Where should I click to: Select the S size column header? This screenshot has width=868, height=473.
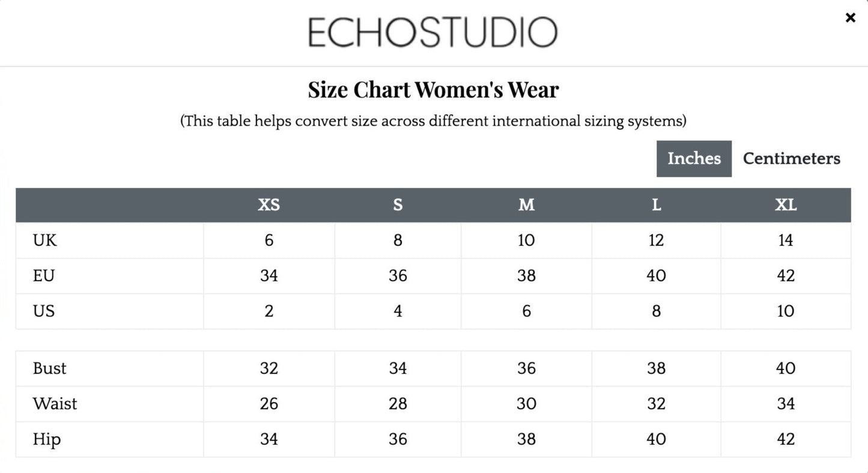(x=398, y=205)
